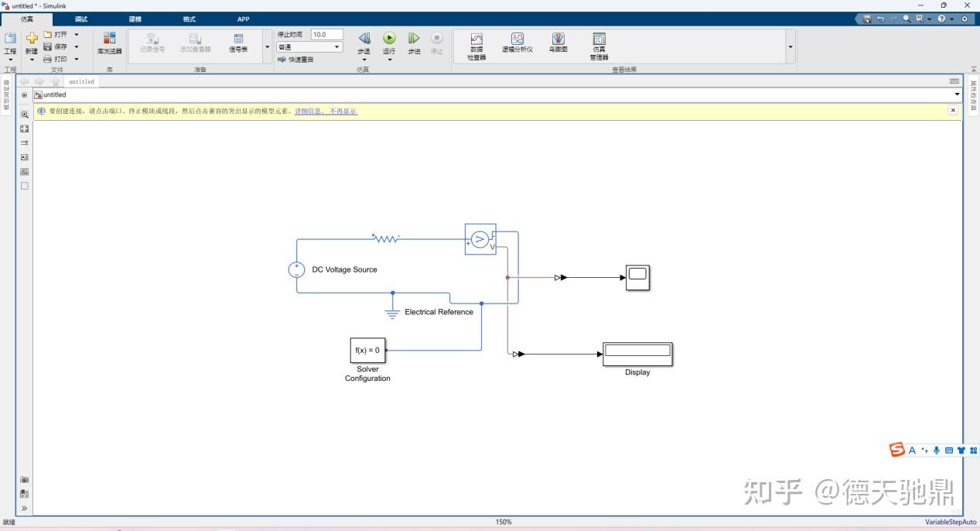Print the model with 打印
Image resolution: width=980 pixels, height=531 pixels.
pos(56,59)
